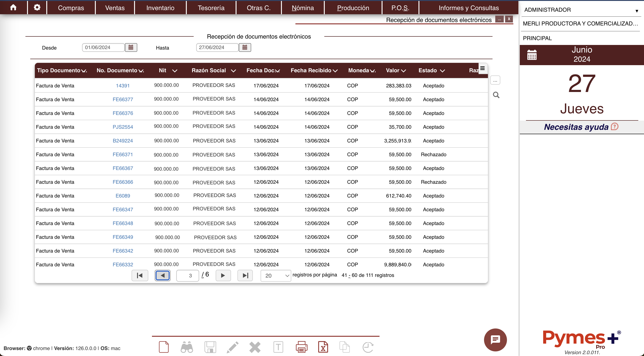644x356 pixels.
Task: Open the records per page dropdown
Action: coord(276,275)
